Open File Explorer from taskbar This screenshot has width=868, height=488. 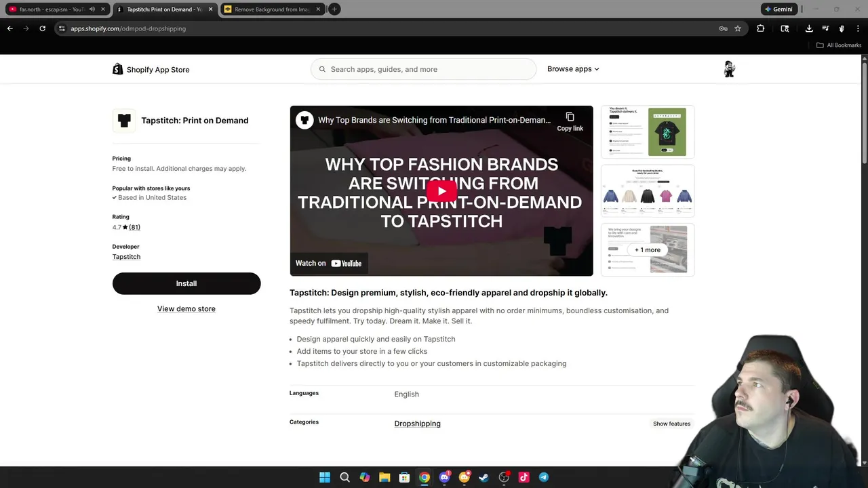tap(384, 477)
